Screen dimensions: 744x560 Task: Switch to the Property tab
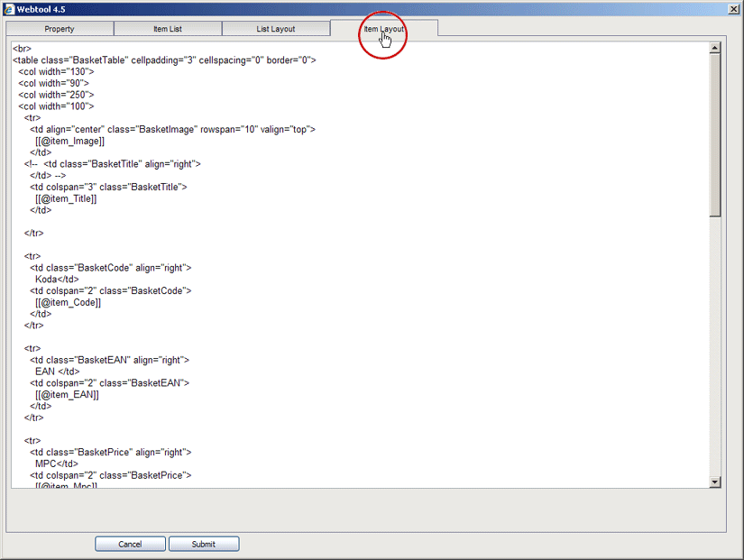(60, 29)
